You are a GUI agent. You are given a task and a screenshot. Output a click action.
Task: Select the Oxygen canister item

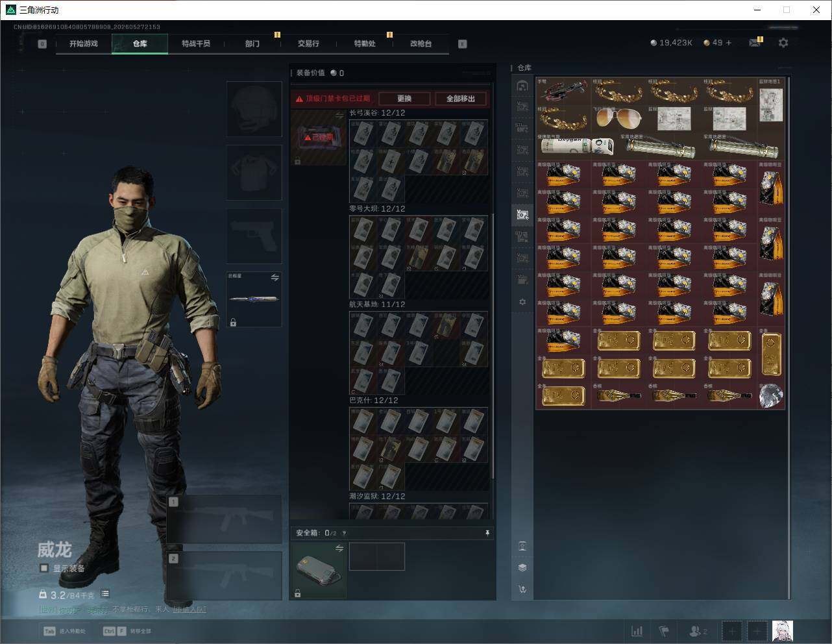(x=578, y=147)
